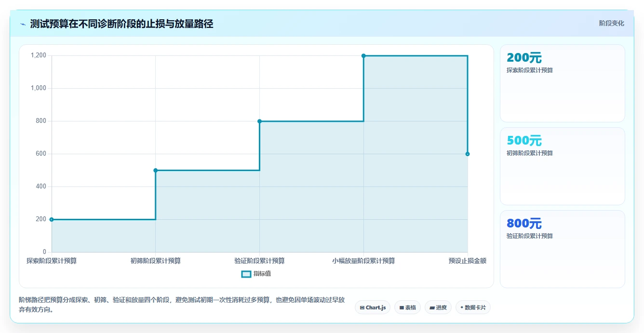The width and height of the screenshot is (644, 333).
Task: Click the y-axis value 1,200
Action: [x=39, y=55]
